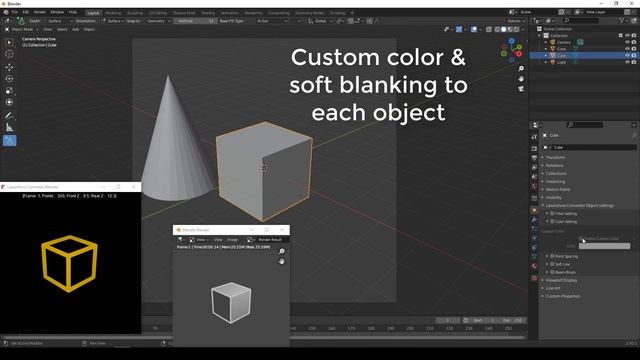Hide the Light in outliner with eye icon
This screenshot has height=360, width=640.
click(x=627, y=62)
